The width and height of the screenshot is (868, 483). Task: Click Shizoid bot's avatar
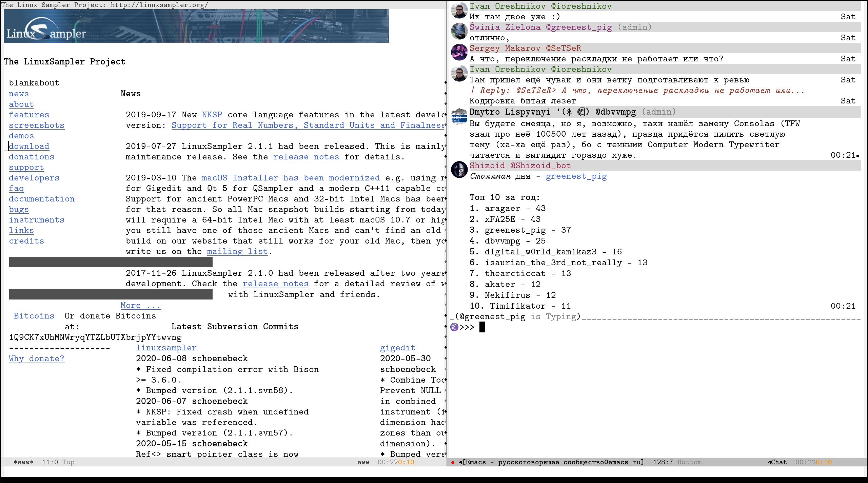pyautogui.click(x=459, y=169)
